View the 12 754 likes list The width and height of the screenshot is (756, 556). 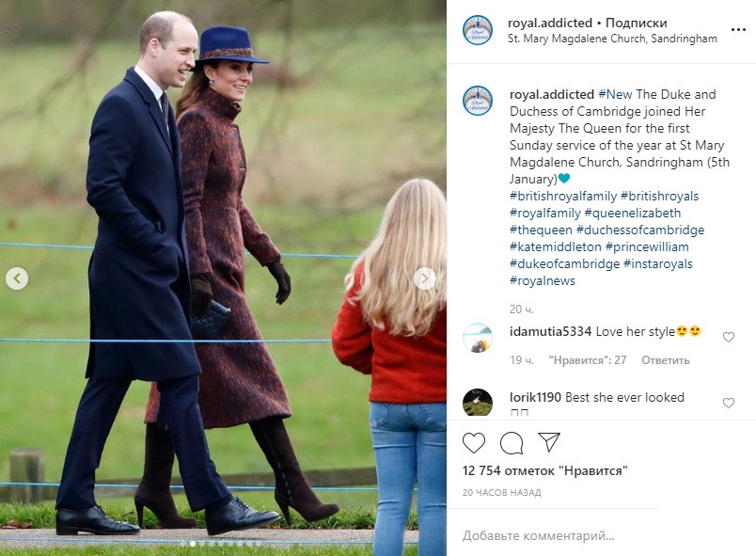pos(544,470)
